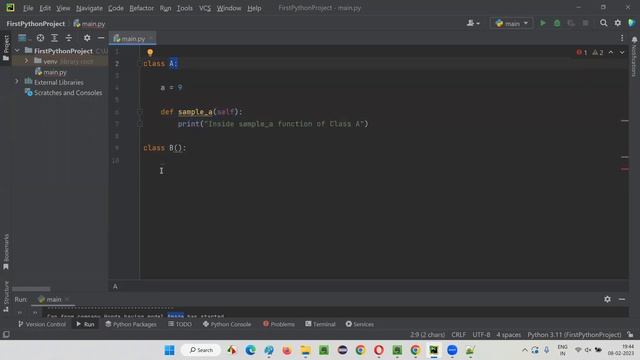Image resolution: width=640 pixels, height=360 pixels.
Task: Open the Notifications side panel
Action: 634,56
